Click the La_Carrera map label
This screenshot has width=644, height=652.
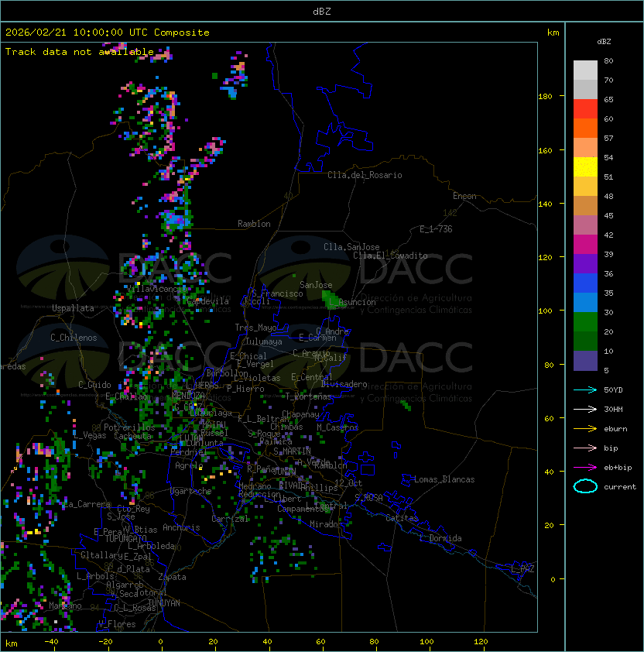tap(87, 504)
